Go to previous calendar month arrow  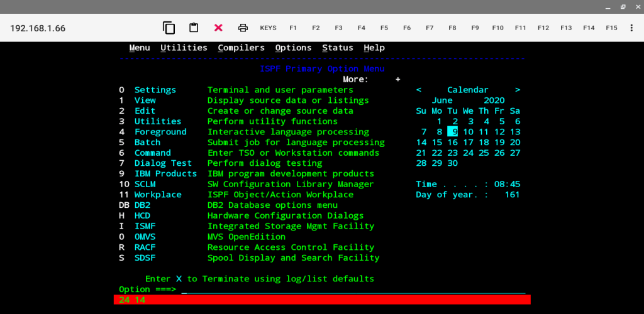pyautogui.click(x=418, y=90)
